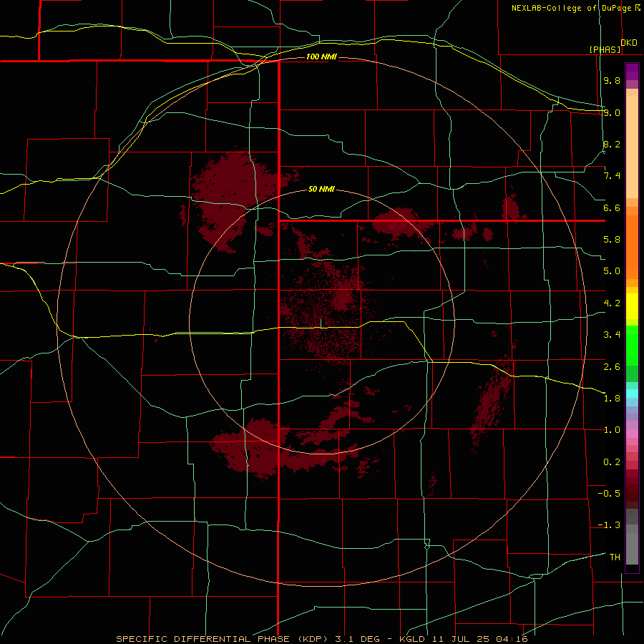The image size is (644, 644).
Task: Pick the purple top of the color bar
Action: 632,72
